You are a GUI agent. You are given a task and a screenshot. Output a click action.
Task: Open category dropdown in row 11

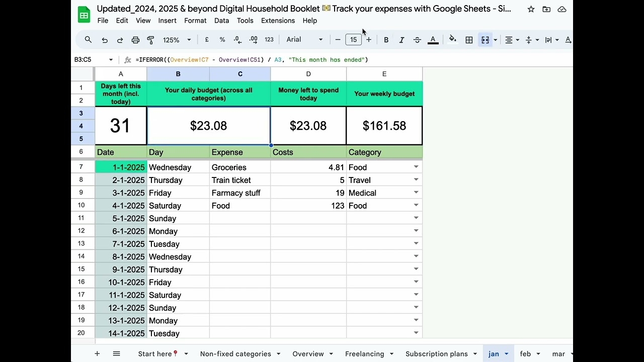point(416,218)
